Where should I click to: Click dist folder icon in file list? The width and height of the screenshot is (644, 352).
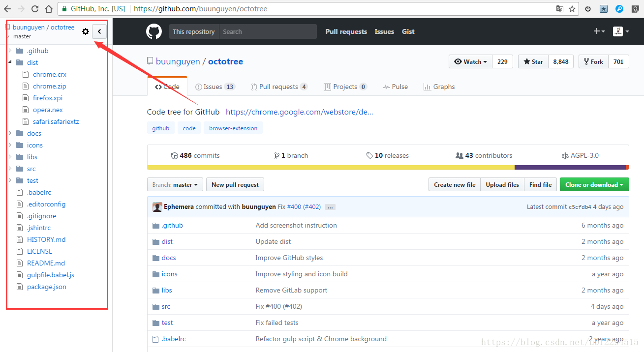point(155,241)
